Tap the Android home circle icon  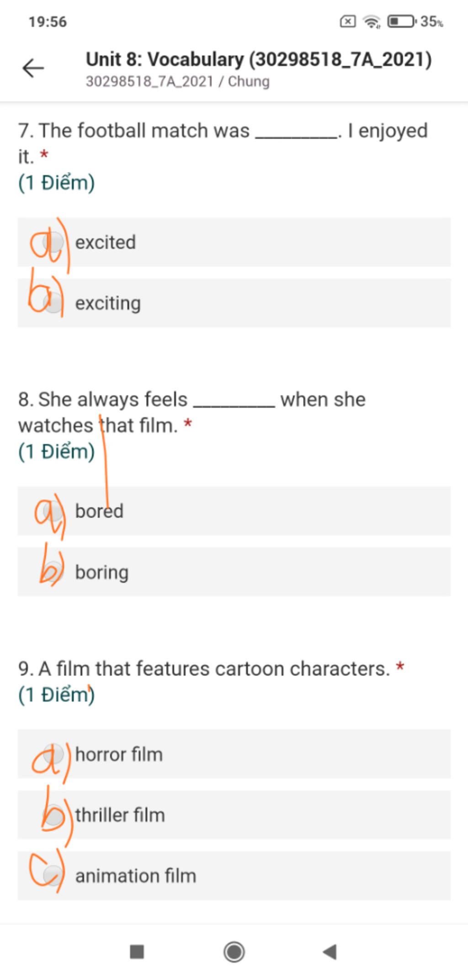(234, 952)
